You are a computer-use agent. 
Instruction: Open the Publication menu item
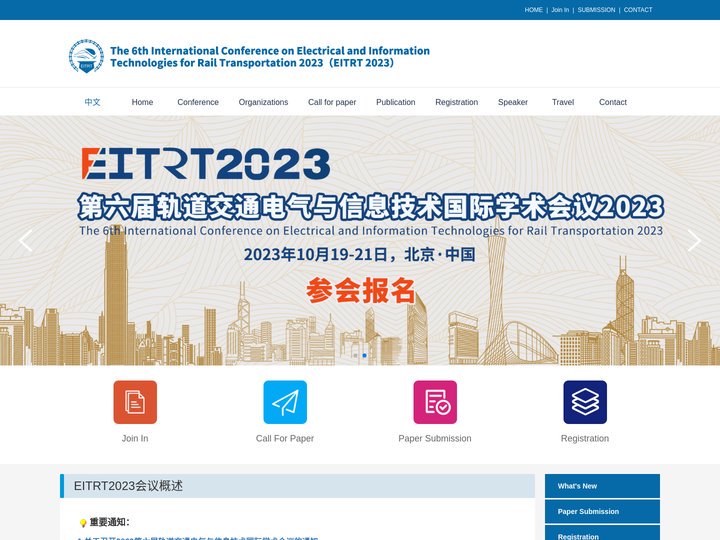(395, 102)
